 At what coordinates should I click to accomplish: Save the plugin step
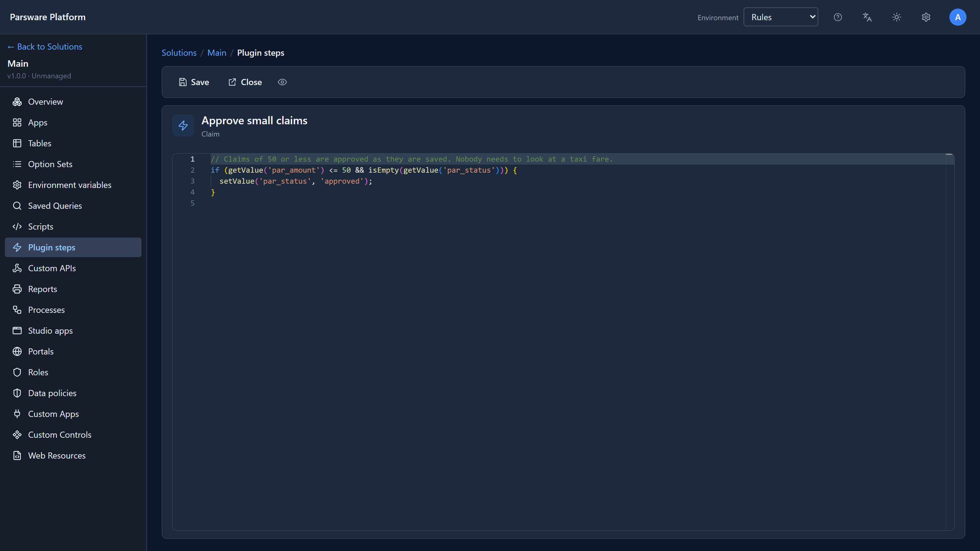[194, 82]
